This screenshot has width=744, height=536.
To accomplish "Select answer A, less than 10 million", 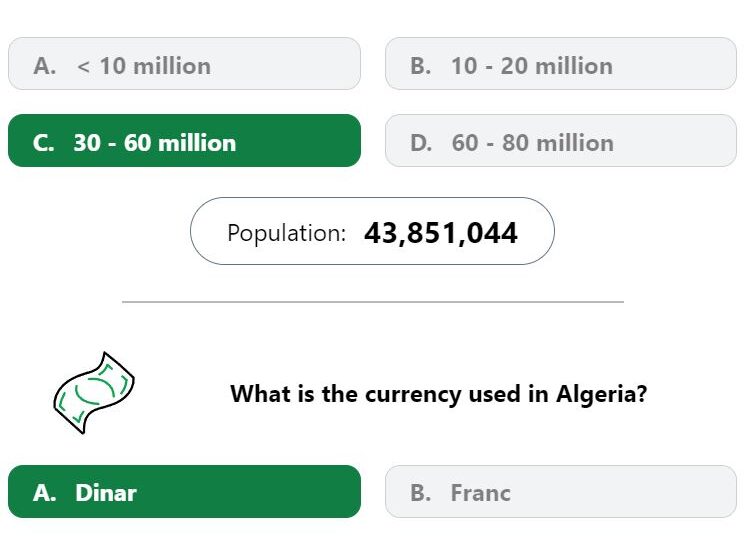I will tap(184, 64).
